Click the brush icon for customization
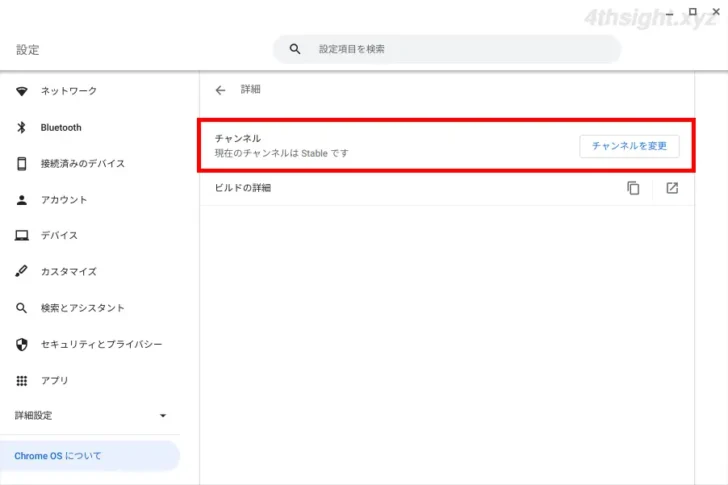Screen dimensions: 728x485 [x=21, y=271]
